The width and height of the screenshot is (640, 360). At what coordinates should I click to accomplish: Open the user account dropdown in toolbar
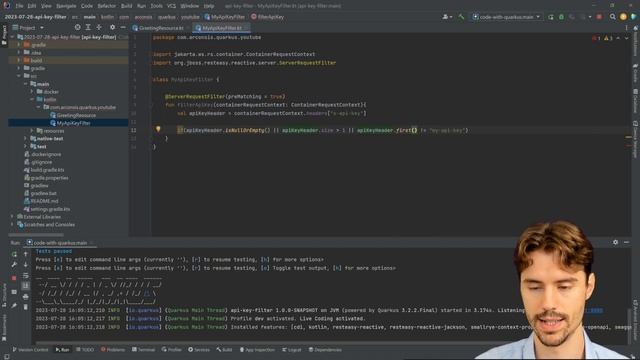(x=447, y=17)
